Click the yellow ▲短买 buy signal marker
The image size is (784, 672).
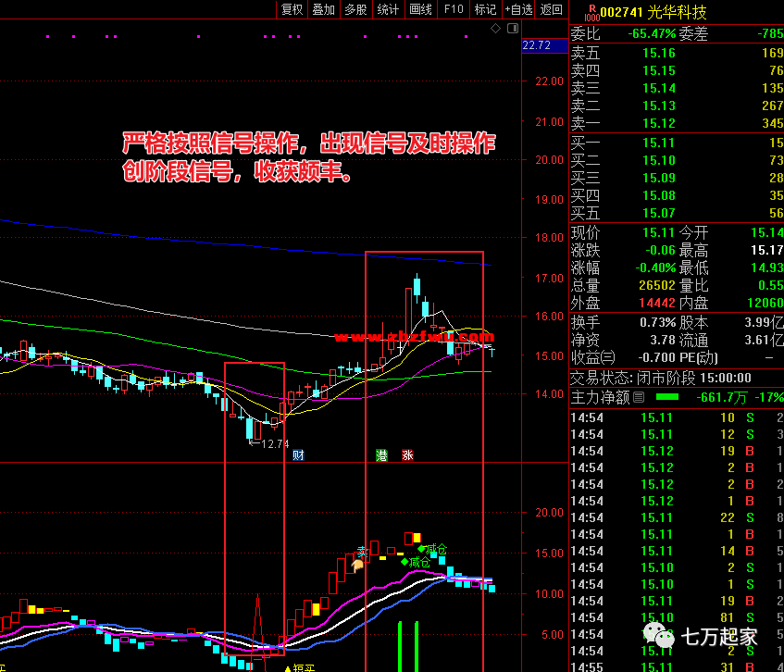pos(300,668)
